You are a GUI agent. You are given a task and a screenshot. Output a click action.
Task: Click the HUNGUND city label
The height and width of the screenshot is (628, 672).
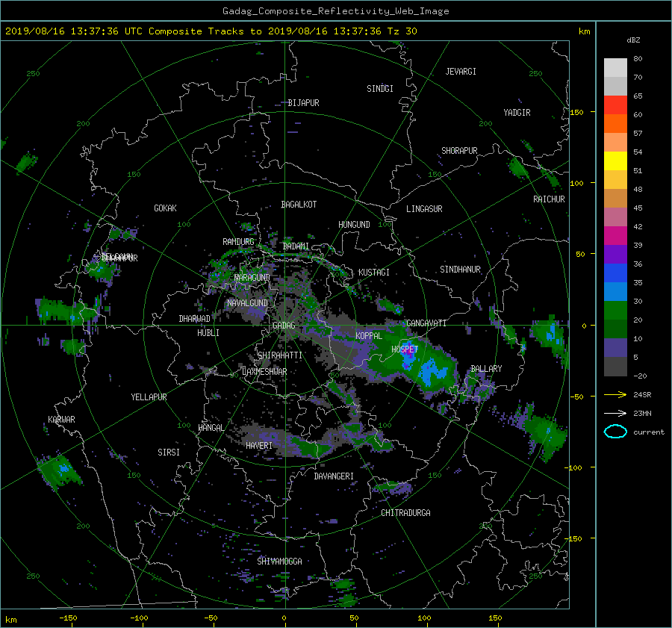[354, 225]
